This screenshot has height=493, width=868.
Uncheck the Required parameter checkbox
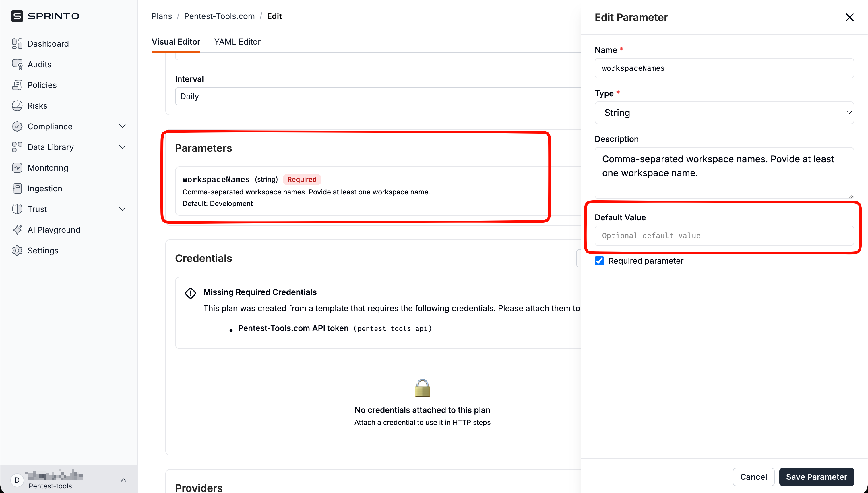599,261
